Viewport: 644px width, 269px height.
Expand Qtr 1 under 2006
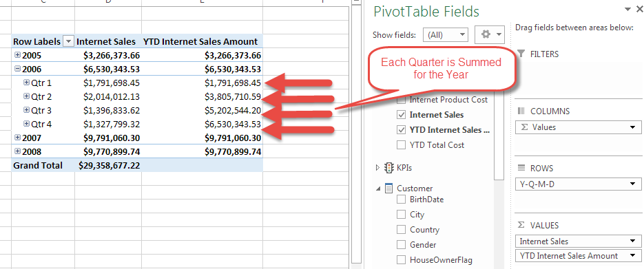[27, 83]
